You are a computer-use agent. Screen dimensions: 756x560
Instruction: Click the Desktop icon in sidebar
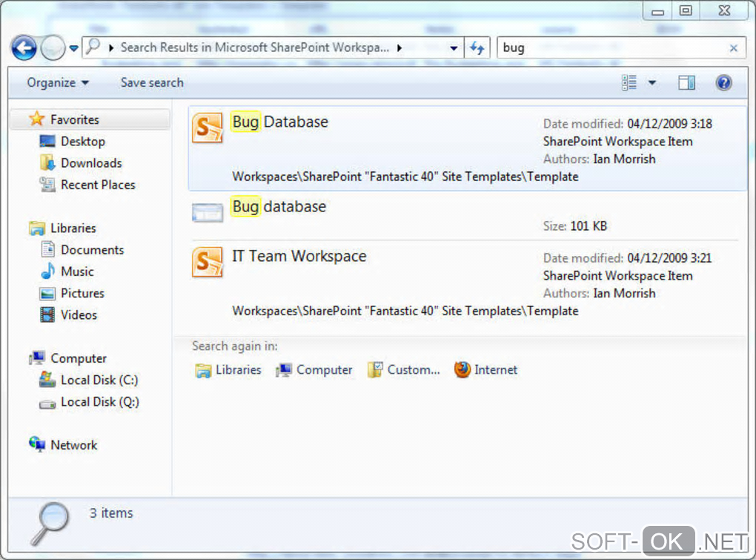47,142
